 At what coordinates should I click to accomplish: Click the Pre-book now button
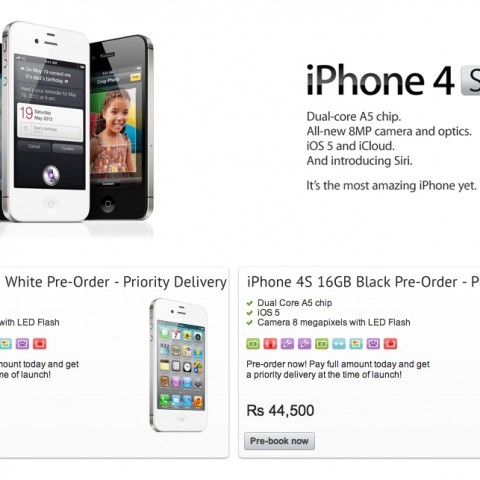click(279, 441)
